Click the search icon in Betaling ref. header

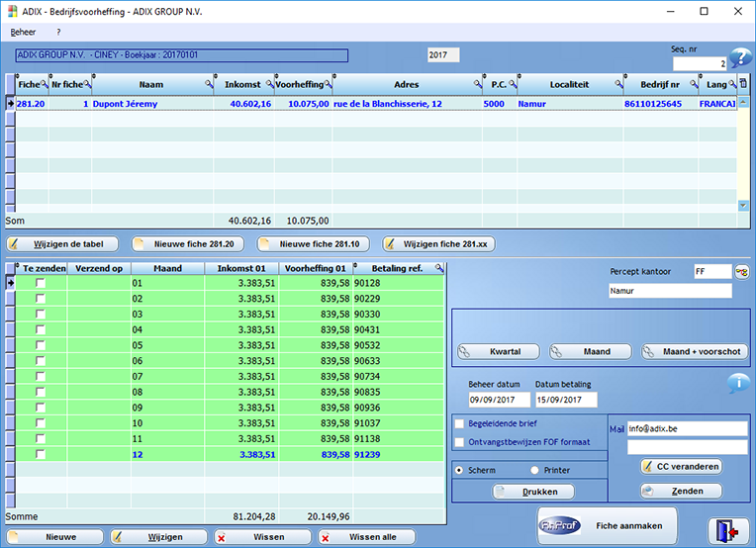(438, 268)
